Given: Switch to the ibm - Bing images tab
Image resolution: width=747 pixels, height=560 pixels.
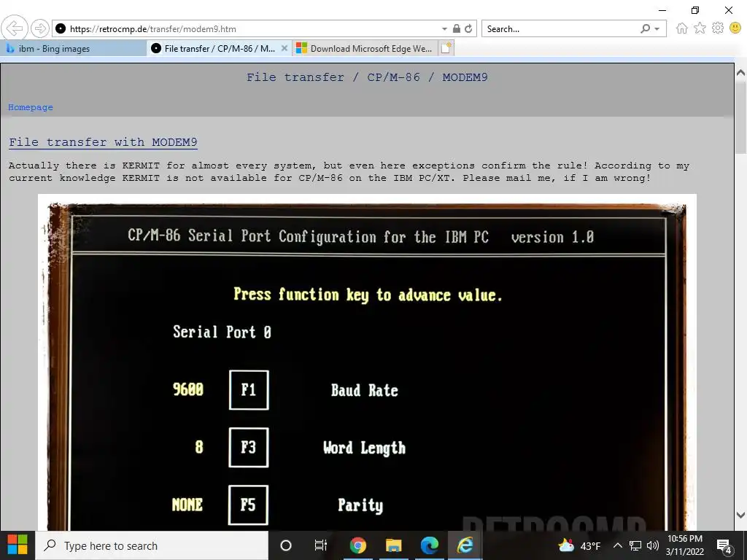Looking at the screenshot, I should click(x=74, y=49).
